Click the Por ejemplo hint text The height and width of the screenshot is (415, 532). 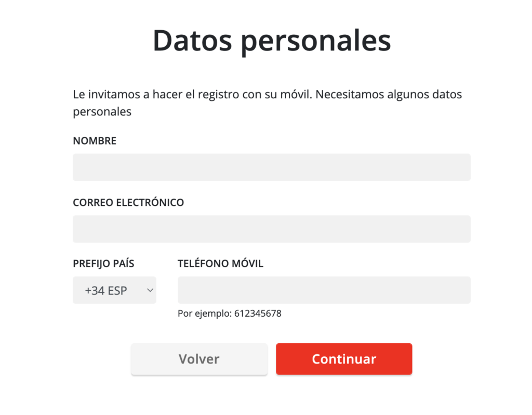click(205, 314)
